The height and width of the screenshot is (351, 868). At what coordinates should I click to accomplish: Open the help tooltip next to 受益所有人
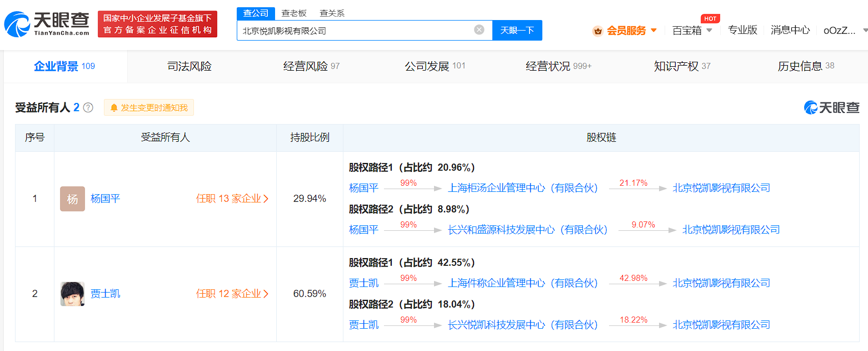[88, 107]
